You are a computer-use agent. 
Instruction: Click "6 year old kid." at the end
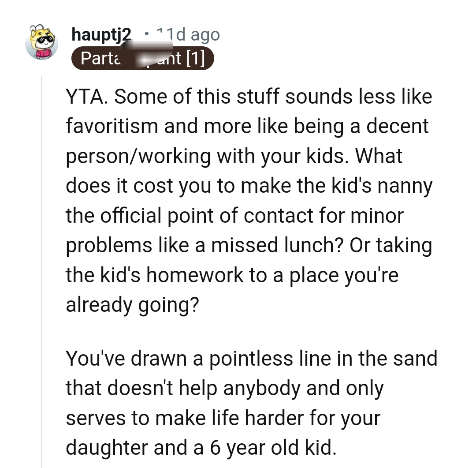click(273, 448)
